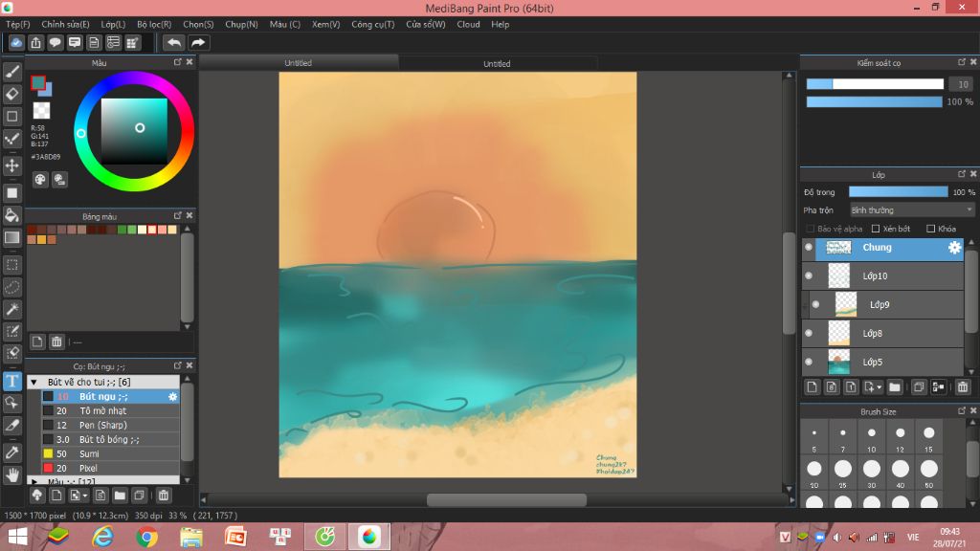Click the cloud save icon in toolbar
980x551 pixels.
click(x=16, y=42)
